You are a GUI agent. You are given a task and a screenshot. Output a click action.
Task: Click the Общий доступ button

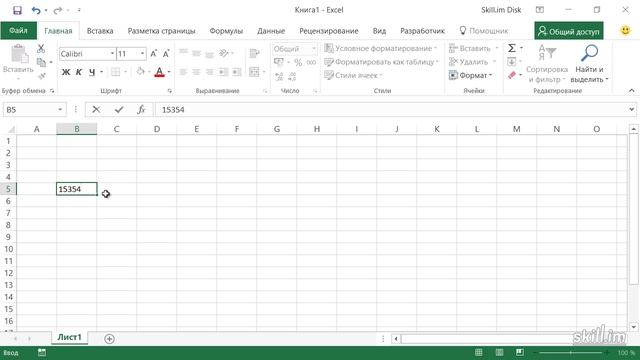tap(569, 31)
